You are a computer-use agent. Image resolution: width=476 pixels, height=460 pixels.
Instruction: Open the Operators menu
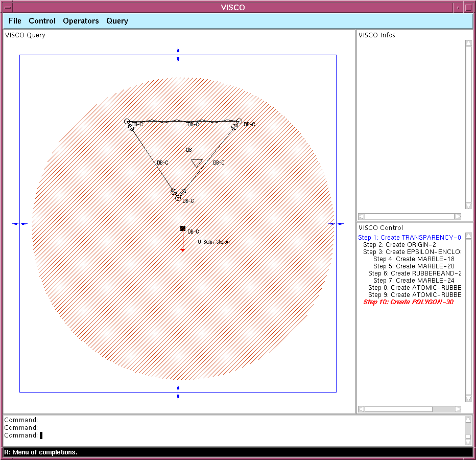click(81, 21)
